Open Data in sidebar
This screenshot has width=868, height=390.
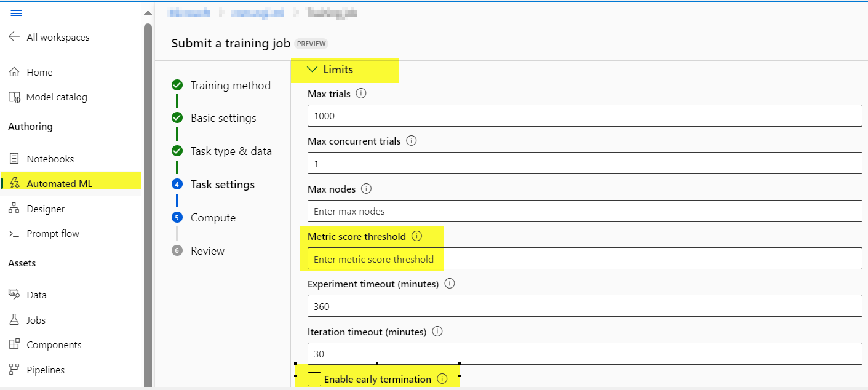coord(36,295)
